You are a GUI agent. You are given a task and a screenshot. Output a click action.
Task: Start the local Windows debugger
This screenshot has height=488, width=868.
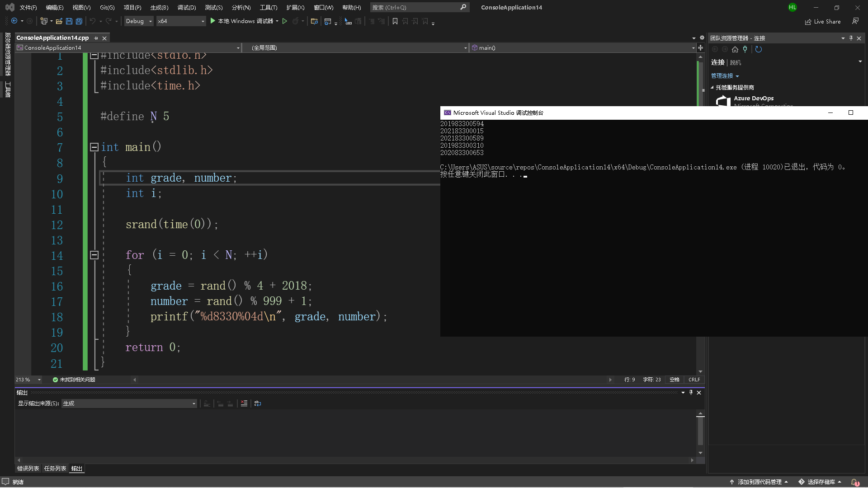pyautogui.click(x=243, y=21)
